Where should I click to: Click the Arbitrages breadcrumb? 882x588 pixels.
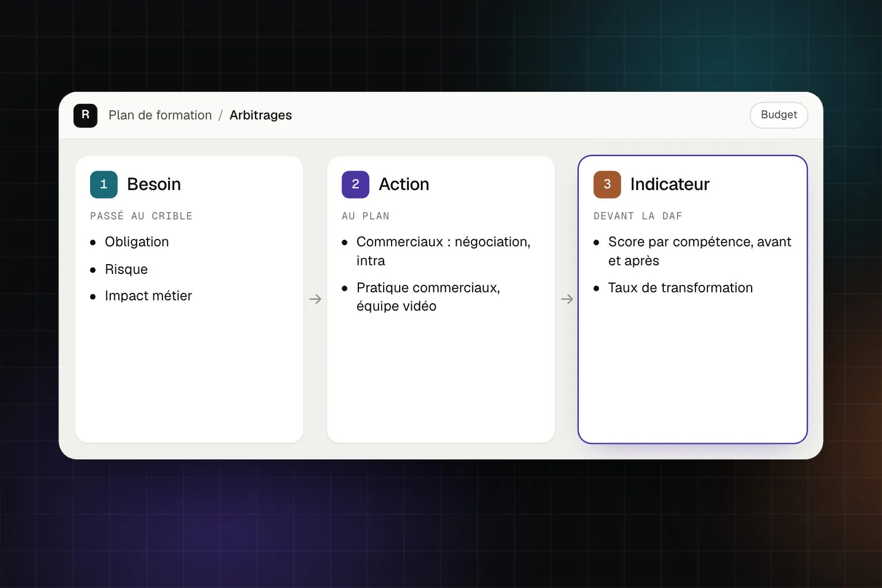[261, 115]
